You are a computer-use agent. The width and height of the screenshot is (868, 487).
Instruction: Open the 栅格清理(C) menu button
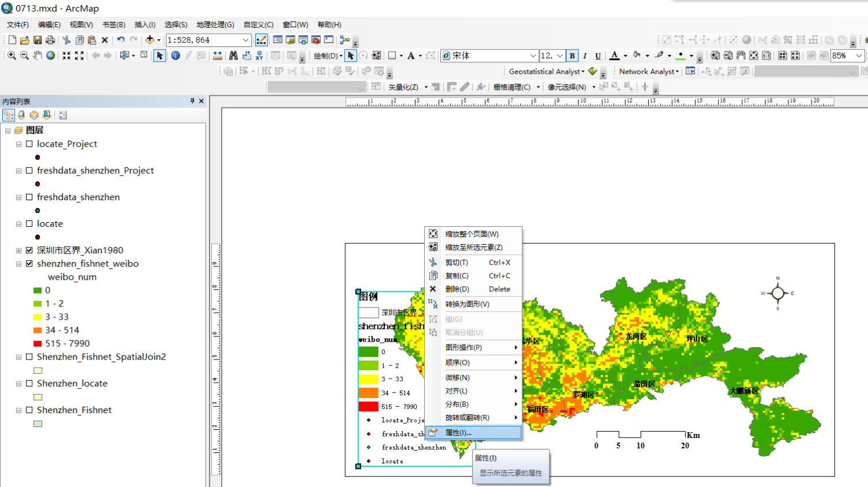516,87
